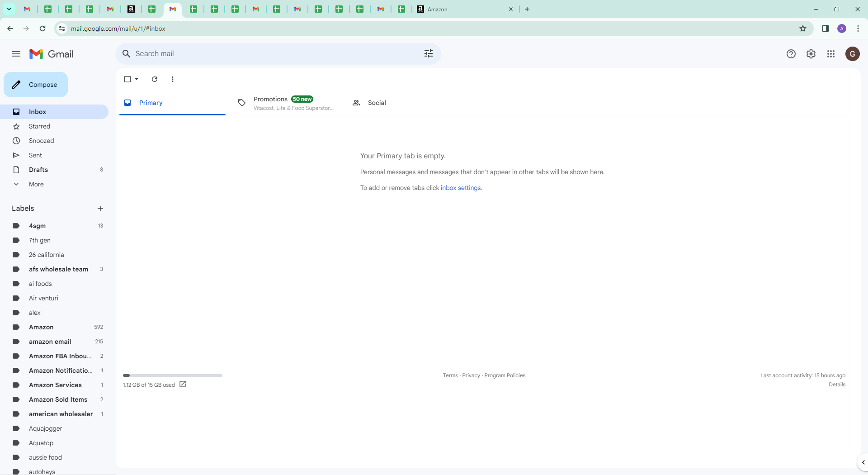The height and width of the screenshot is (475, 868).
Task: Open Chrome profile avatar A
Action: 842,28
